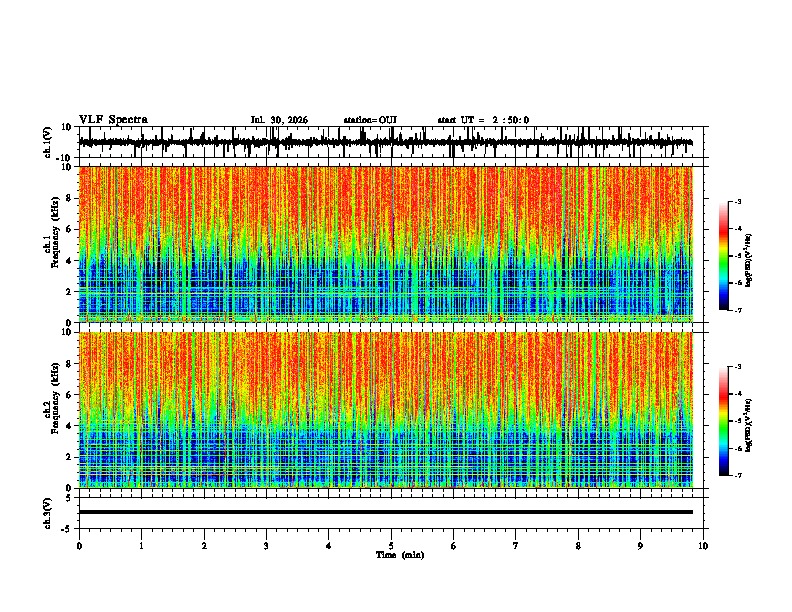Click time axis tick label 7

coord(516,546)
